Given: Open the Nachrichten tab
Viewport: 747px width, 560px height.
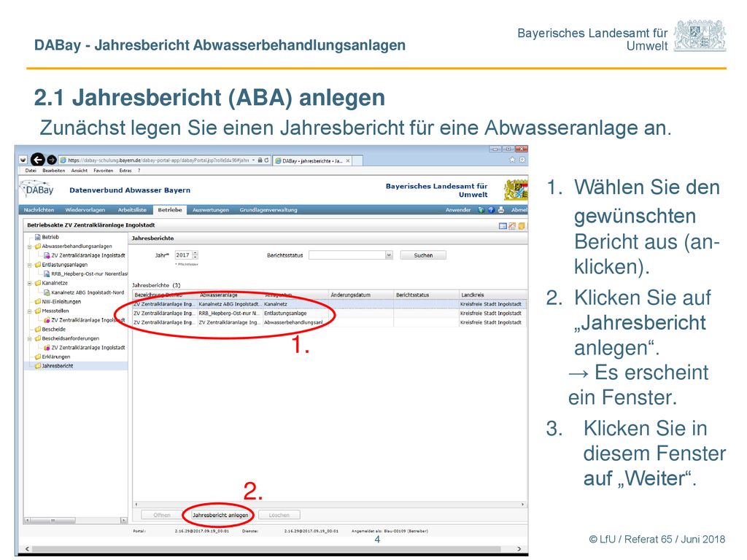Looking at the screenshot, I should click(x=39, y=210).
